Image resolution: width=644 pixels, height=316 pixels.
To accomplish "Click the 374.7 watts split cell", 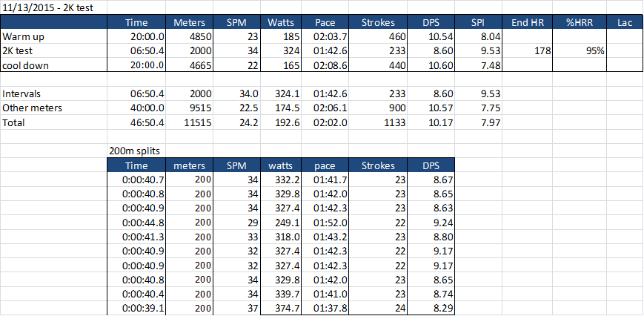I will tap(286, 308).
